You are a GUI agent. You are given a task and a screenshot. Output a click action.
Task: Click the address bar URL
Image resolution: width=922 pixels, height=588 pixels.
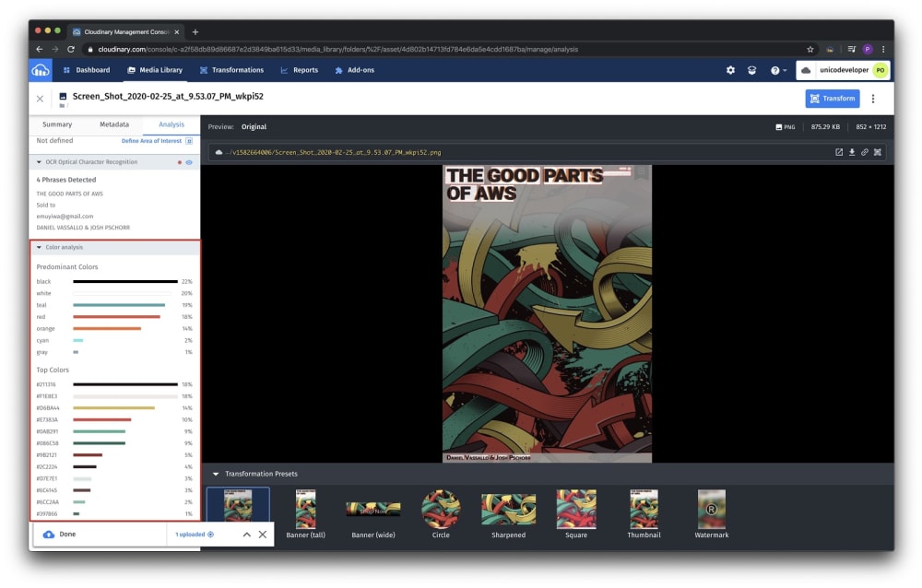coord(338,50)
